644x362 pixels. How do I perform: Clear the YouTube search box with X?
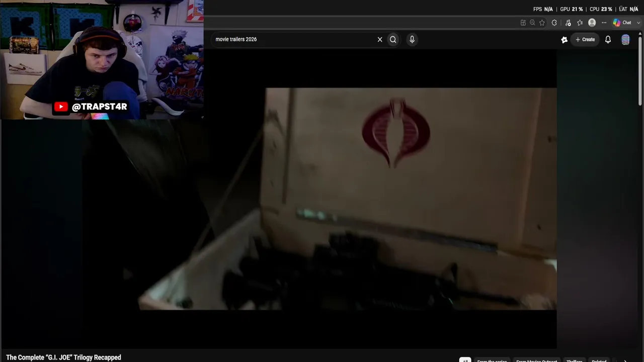[380, 39]
